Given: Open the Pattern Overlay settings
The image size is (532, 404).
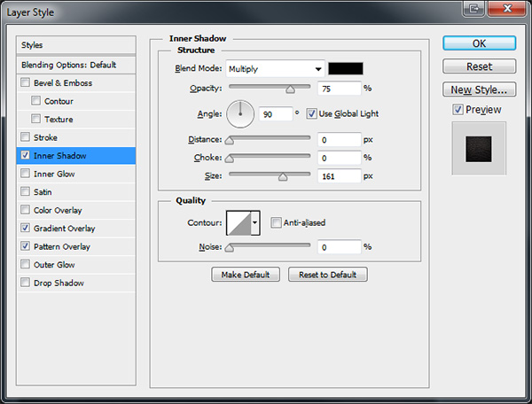Looking at the screenshot, I should pyautogui.click(x=62, y=246).
